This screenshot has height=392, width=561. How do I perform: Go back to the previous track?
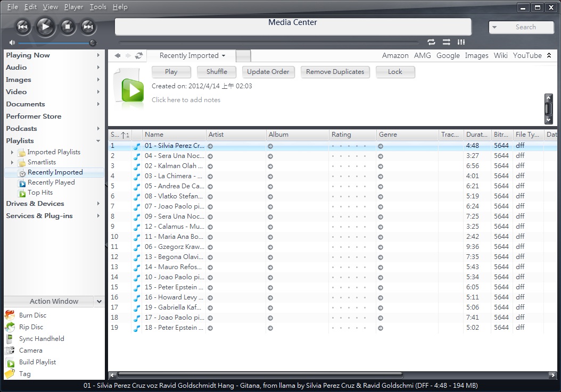(x=23, y=26)
